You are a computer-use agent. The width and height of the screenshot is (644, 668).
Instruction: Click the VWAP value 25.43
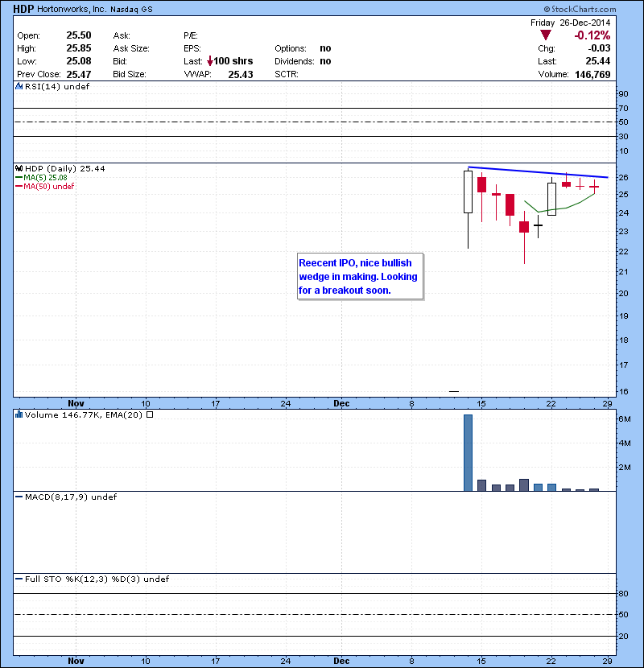241,75
